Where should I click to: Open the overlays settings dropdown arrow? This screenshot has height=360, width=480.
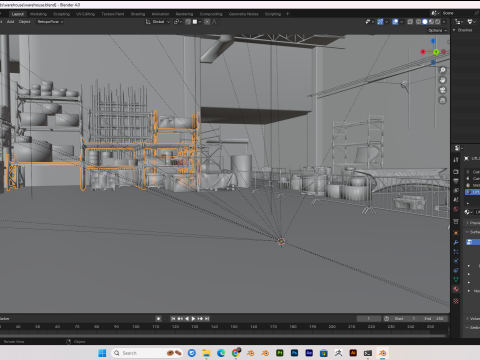click(x=401, y=22)
